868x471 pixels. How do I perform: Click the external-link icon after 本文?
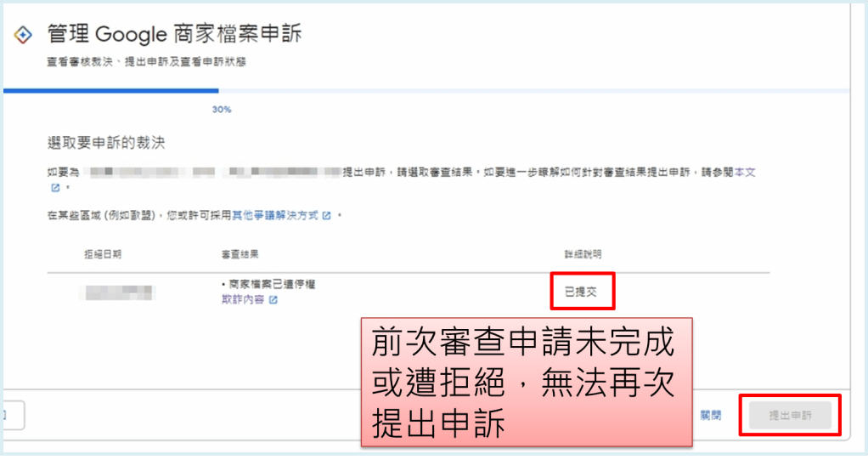(x=55, y=188)
